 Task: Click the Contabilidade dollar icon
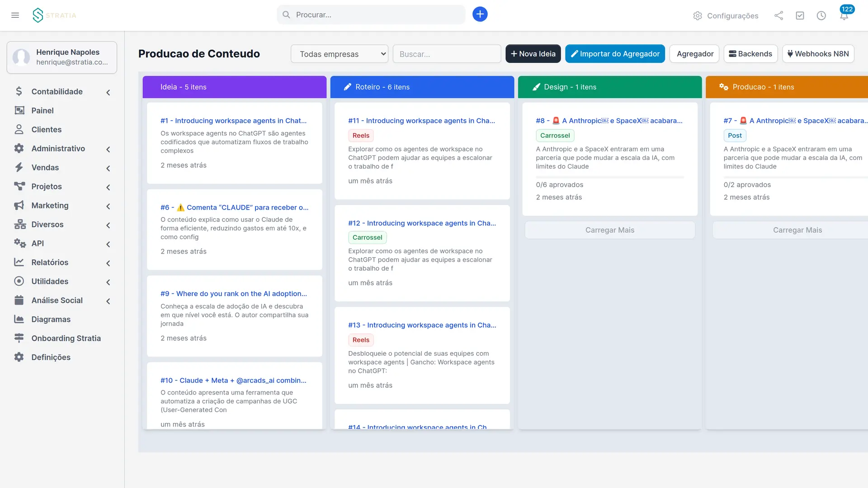[x=19, y=92]
